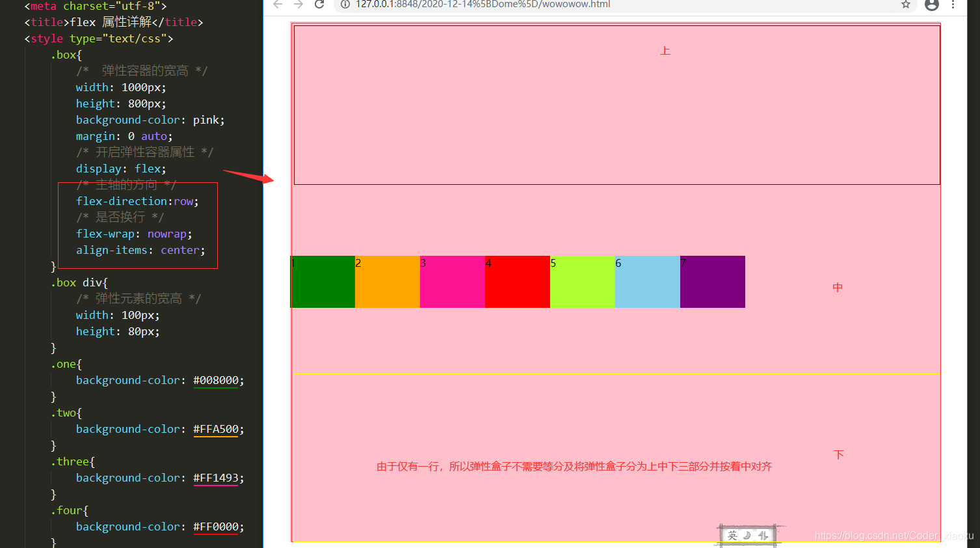Click the address bar URL wowowow.html
This screenshot has height=548, width=980.
[x=483, y=4]
